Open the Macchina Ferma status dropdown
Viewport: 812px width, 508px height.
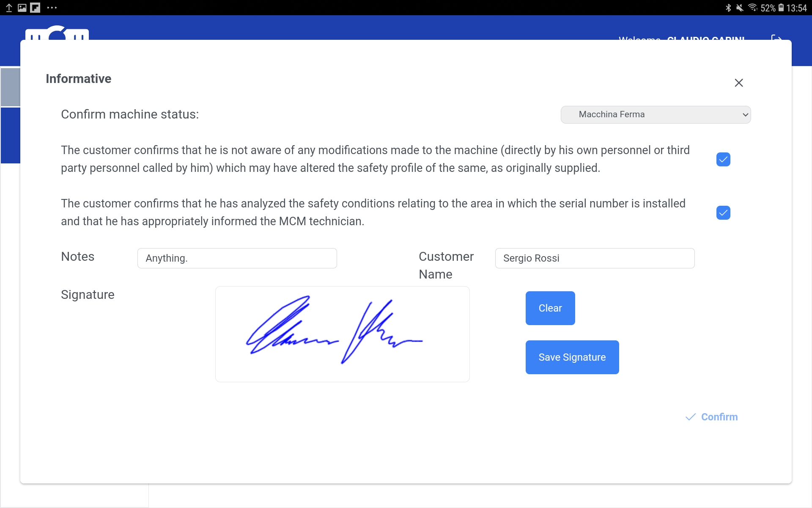(x=655, y=115)
